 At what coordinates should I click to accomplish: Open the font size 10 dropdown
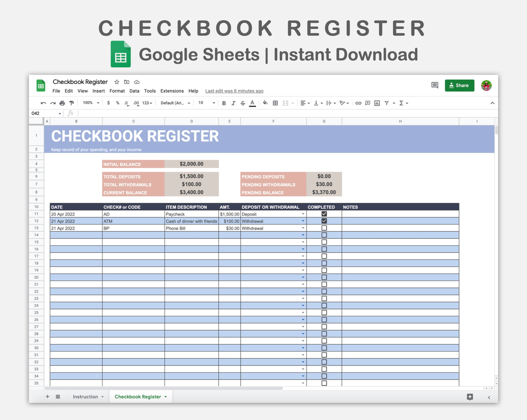point(206,103)
